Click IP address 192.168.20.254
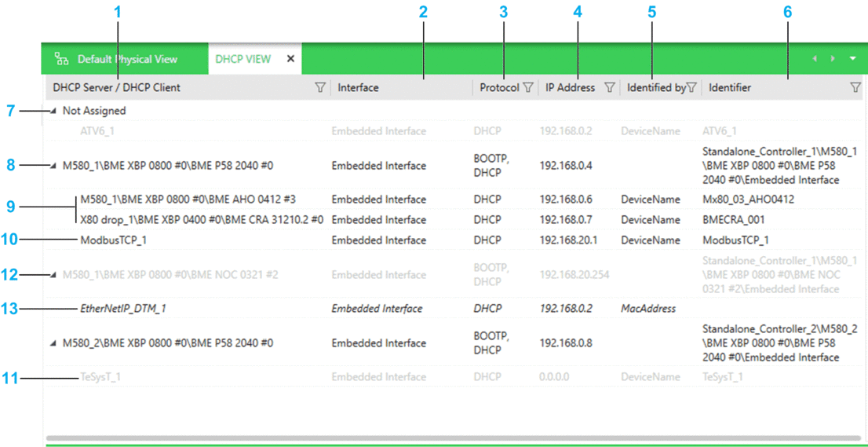 click(574, 275)
